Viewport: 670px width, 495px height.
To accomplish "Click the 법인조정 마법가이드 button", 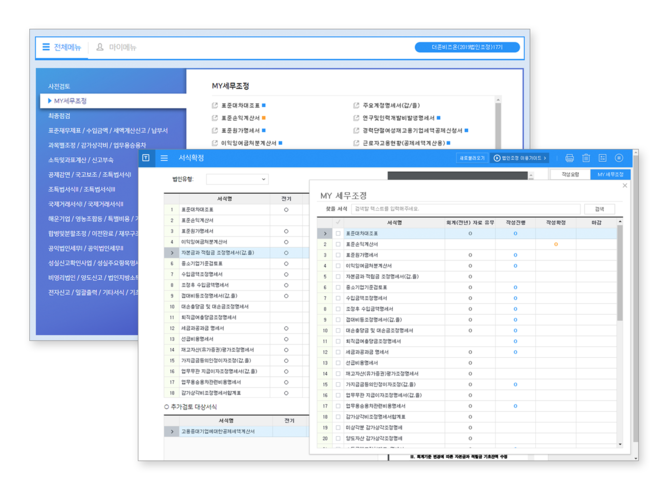I will coord(519,158).
